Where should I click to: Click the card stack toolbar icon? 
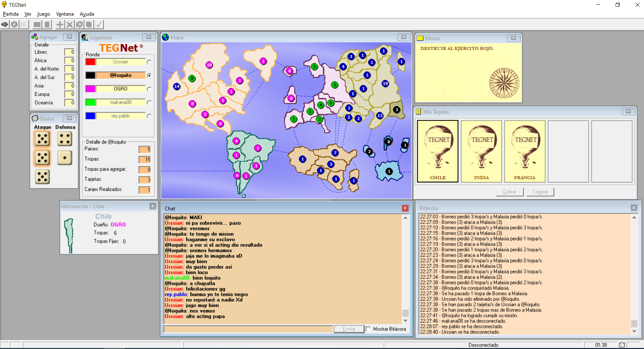tap(89, 24)
